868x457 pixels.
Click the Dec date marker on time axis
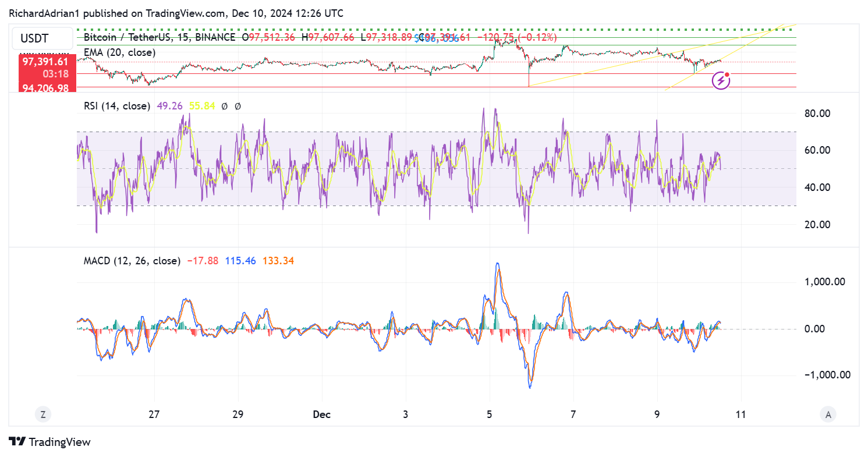click(321, 415)
